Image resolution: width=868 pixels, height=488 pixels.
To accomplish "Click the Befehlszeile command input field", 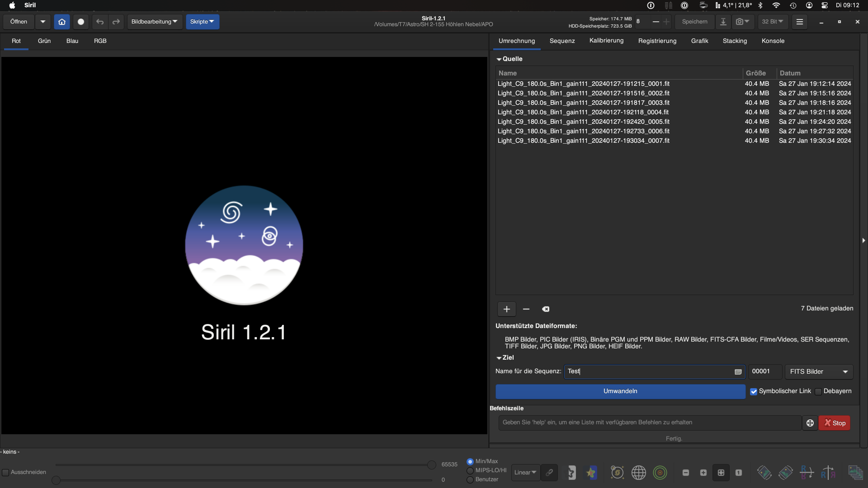I will click(650, 423).
